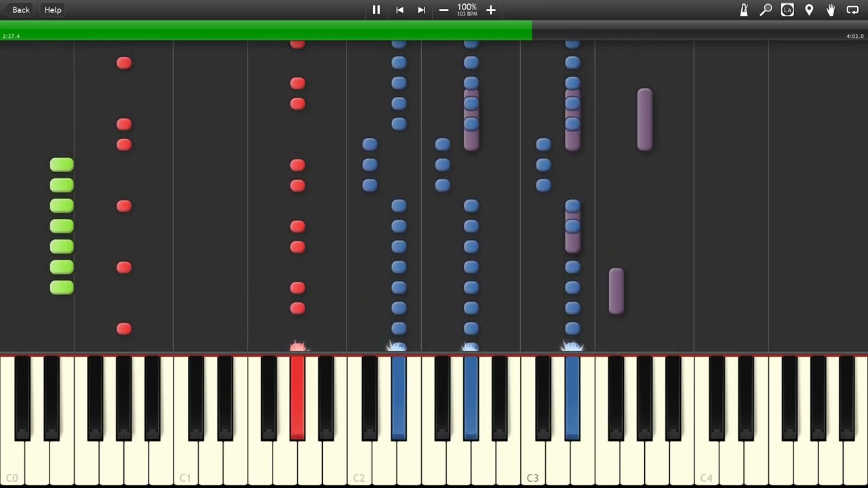Screen dimensions: 868x488
Task: Skip forward to the next section
Action: coord(421,9)
